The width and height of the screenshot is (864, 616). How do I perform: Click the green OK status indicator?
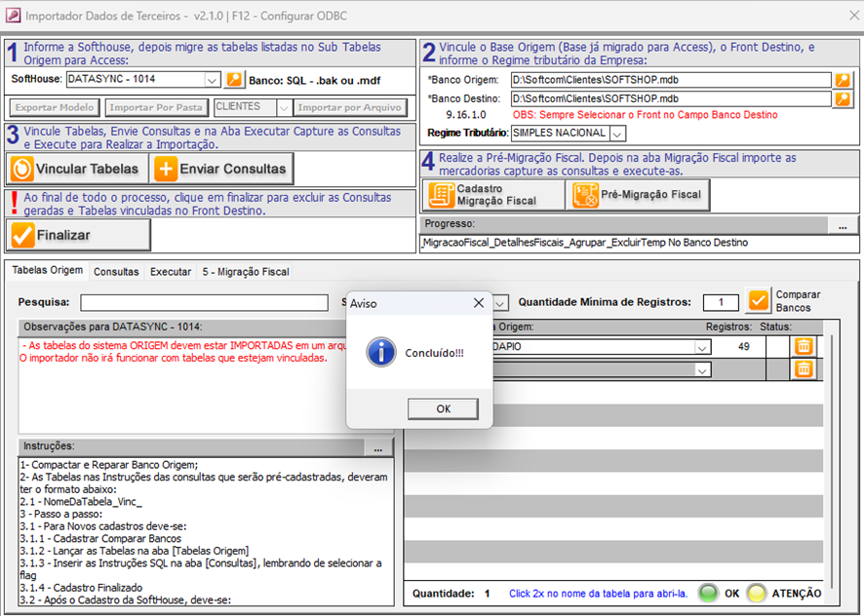[x=707, y=593]
